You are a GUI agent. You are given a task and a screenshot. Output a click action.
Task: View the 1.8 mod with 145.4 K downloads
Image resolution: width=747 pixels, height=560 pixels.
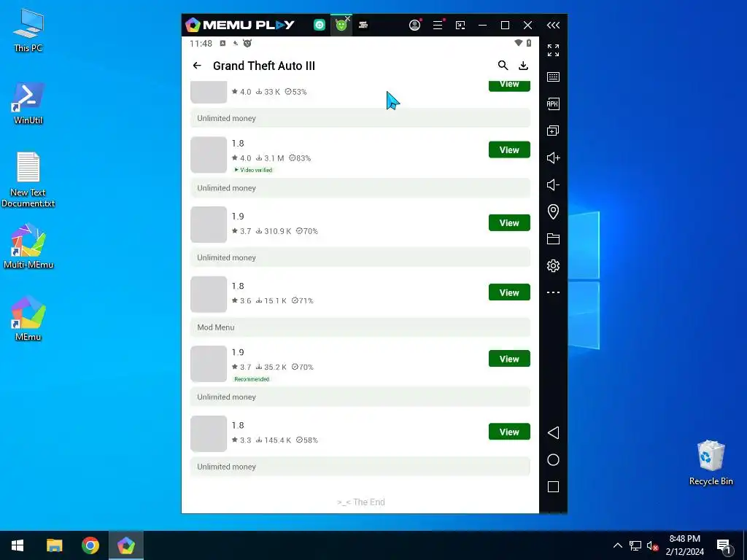(x=509, y=432)
